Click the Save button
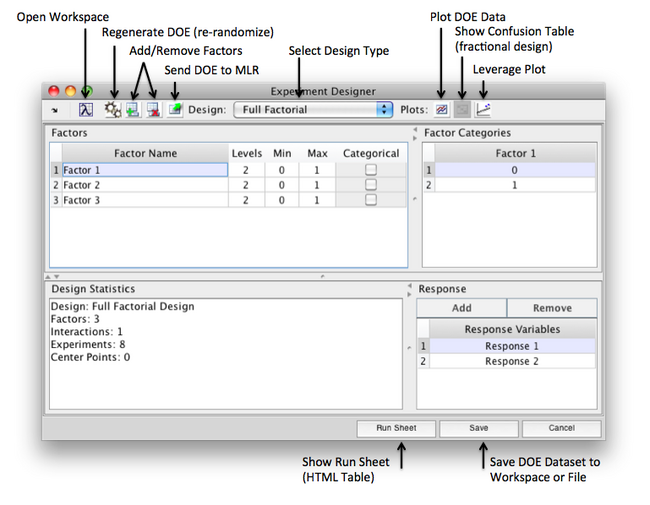Screen dimensions: 650x505 point(479,428)
